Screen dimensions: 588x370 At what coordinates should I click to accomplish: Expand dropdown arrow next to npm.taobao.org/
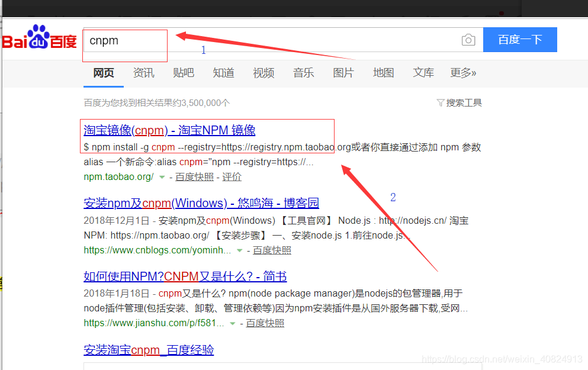tap(162, 177)
